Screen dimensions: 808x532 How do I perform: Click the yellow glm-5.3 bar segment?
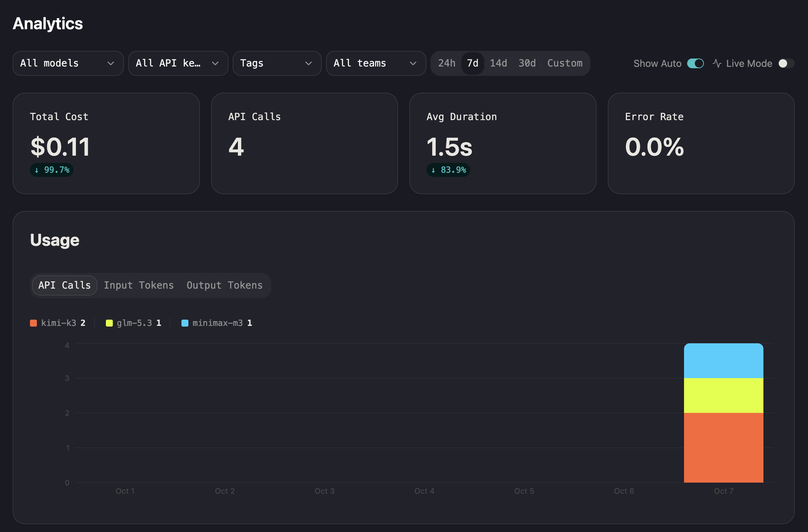(724, 395)
